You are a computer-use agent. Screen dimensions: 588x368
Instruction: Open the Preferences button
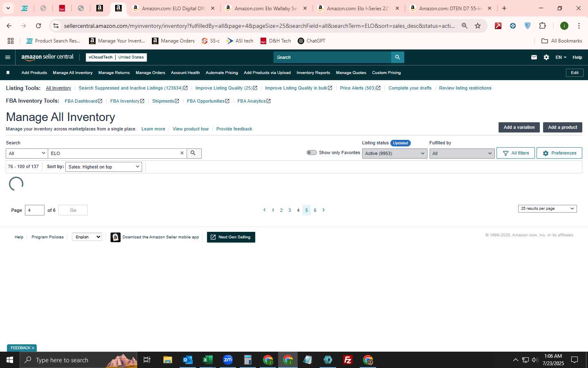point(559,153)
